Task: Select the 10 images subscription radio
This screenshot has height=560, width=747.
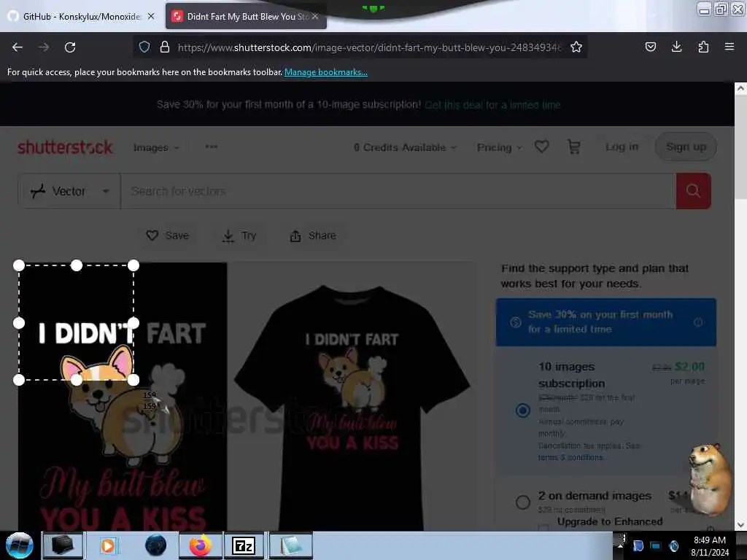Action: tap(523, 410)
